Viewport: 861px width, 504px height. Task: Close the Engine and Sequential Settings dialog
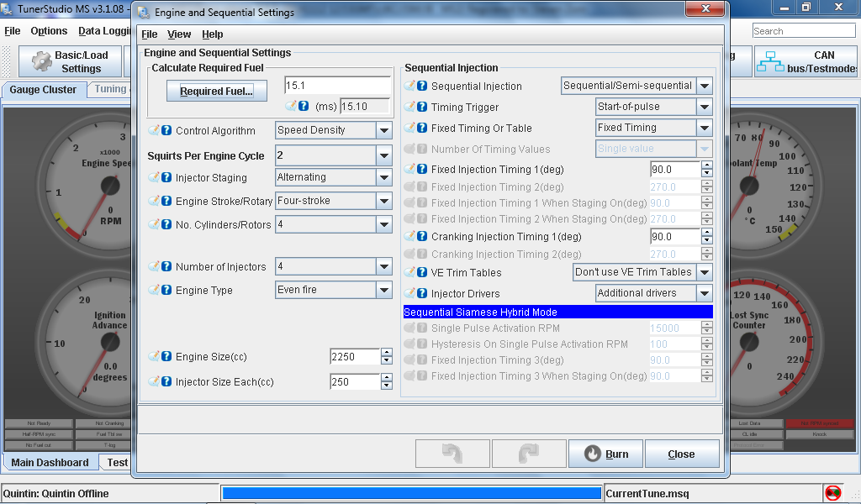click(682, 454)
